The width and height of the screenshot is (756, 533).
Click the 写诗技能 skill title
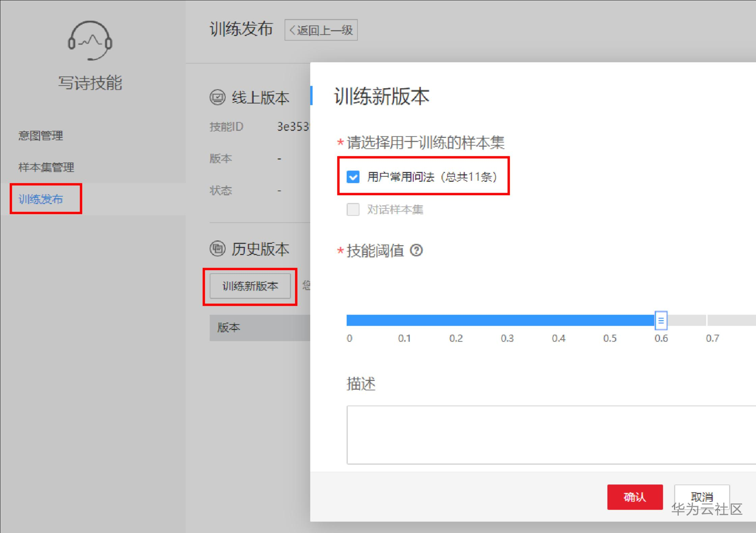pos(90,83)
